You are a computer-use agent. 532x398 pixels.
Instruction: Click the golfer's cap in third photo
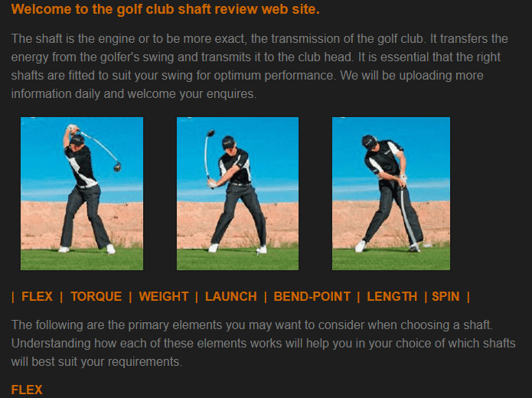point(369,141)
